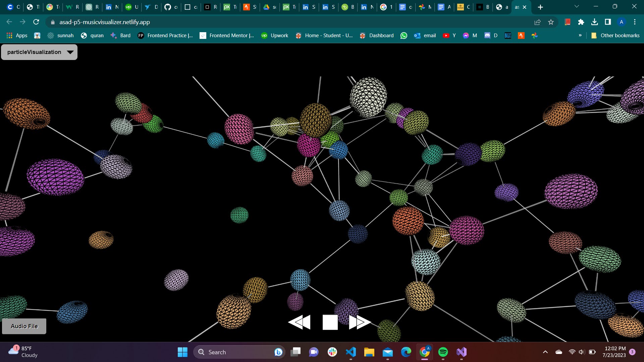Viewport: 644px width, 362px height.
Task: Show hidden system tray icons
Action: coord(545,352)
